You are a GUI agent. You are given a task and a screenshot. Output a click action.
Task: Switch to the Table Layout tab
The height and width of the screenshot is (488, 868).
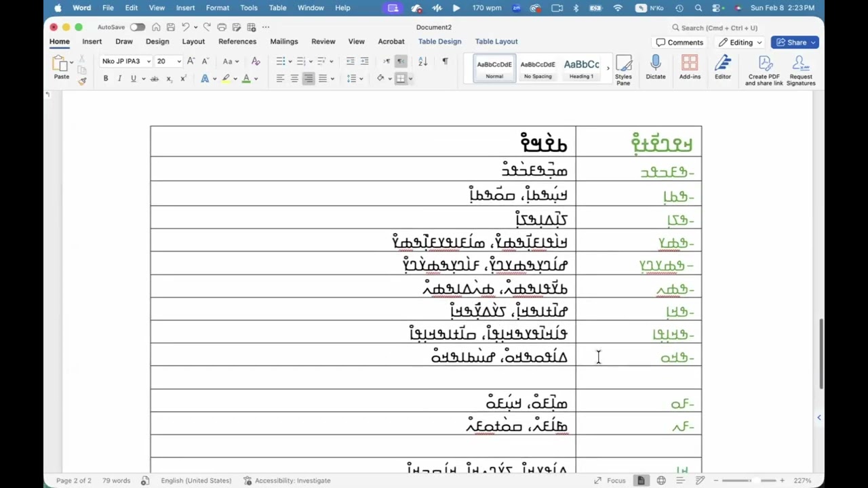496,42
